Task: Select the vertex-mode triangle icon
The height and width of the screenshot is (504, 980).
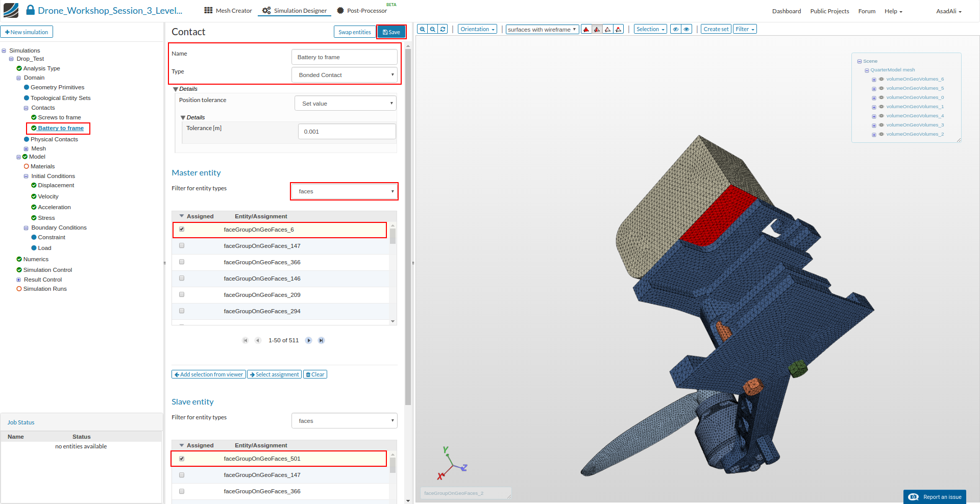Action: point(619,29)
